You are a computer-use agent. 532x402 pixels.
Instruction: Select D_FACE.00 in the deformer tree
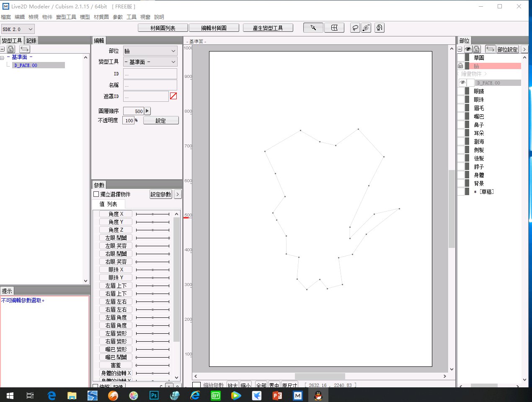pyautogui.click(x=38, y=65)
